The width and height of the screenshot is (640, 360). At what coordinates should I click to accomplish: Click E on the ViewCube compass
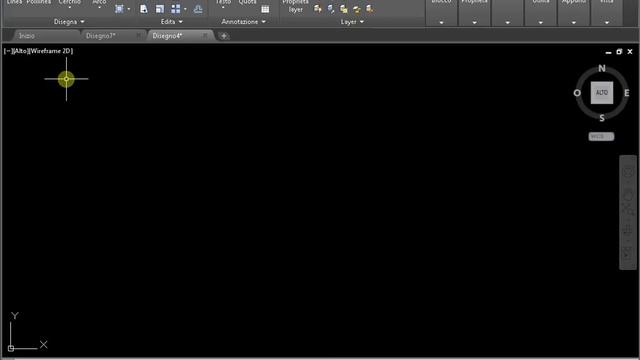pos(627,93)
